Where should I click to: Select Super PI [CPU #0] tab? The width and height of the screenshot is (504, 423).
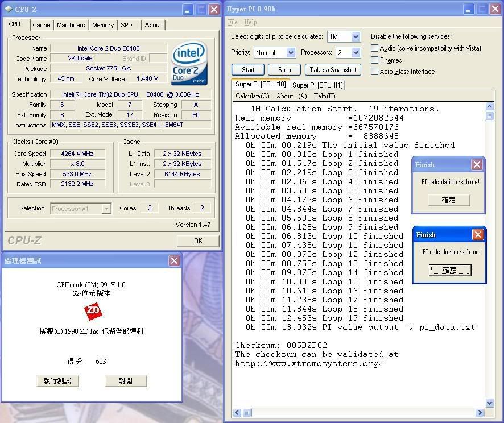point(261,84)
